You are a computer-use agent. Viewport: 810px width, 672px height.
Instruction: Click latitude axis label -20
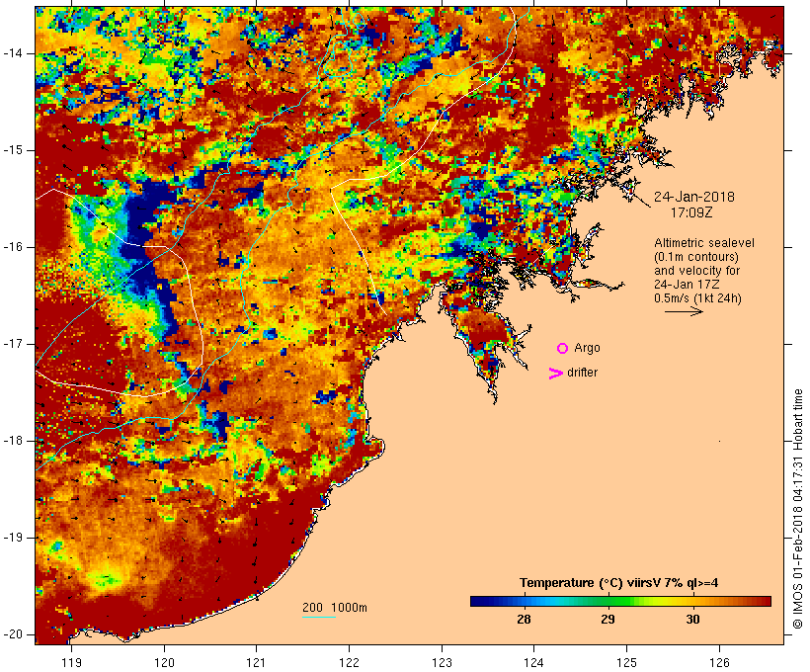click(x=13, y=634)
